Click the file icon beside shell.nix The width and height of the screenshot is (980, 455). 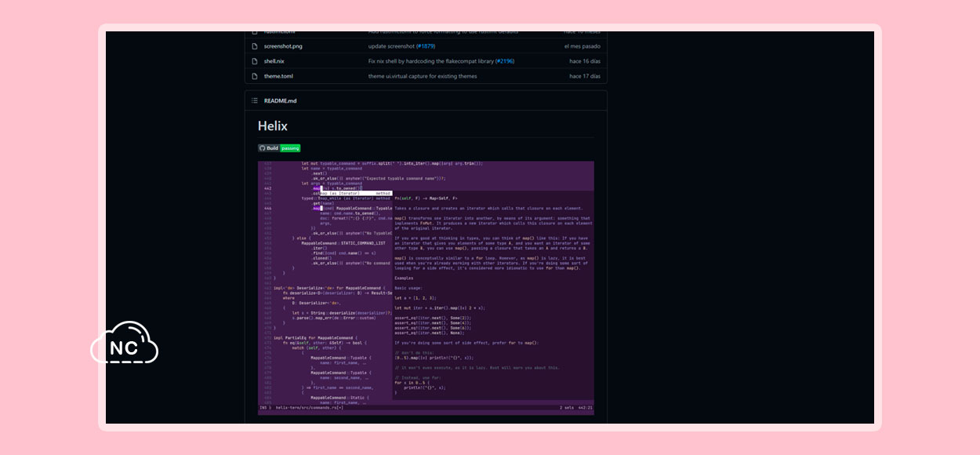point(255,61)
